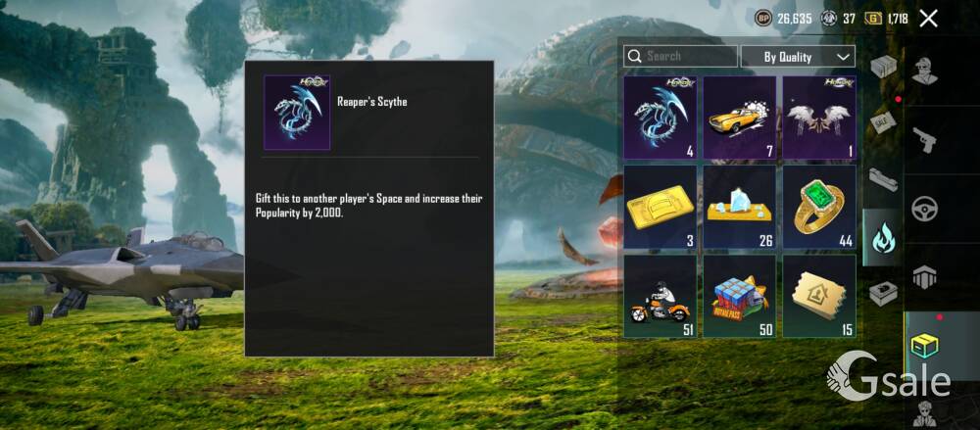980x430 pixels.
Task: Open the Sale tag sub-tab
Action: (884, 122)
